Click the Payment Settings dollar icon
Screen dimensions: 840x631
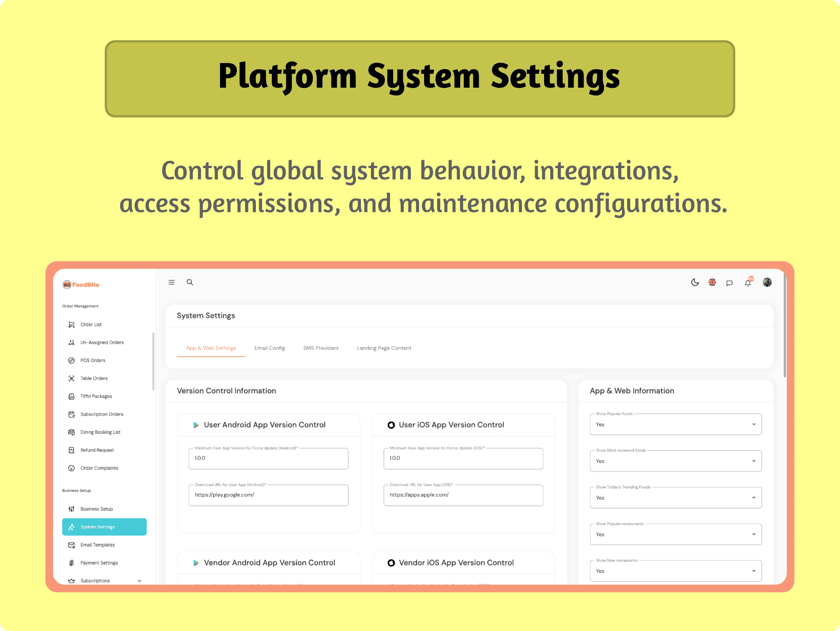(71, 563)
